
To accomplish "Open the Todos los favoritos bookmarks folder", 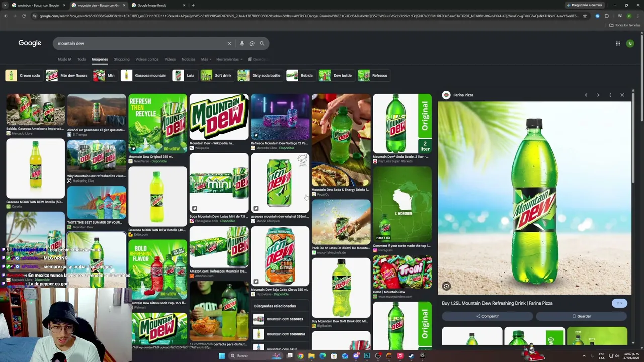I will click(625, 25).
